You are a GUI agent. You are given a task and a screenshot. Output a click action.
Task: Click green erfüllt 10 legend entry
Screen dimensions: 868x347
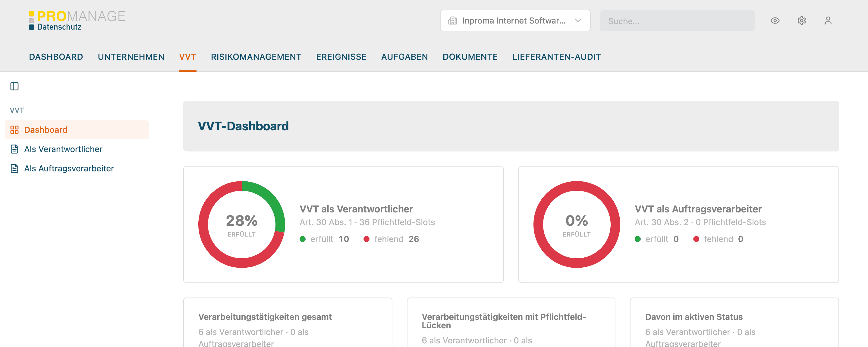[324, 239]
